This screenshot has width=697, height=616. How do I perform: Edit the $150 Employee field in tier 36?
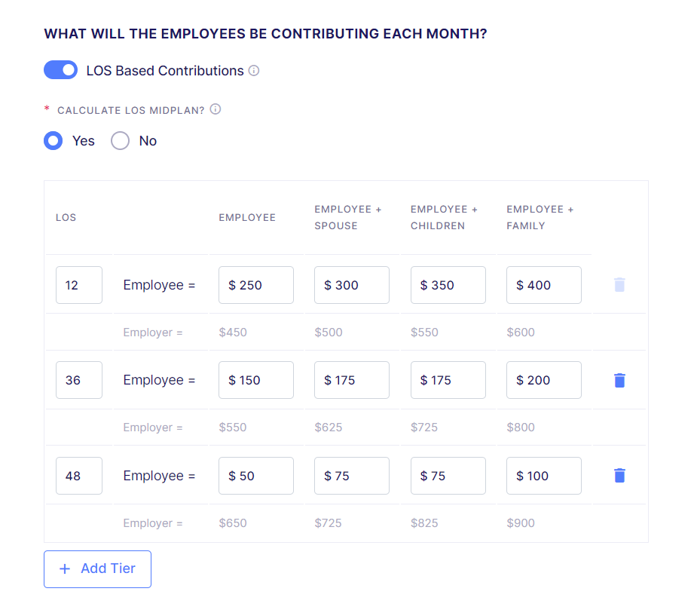coord(256,380)
